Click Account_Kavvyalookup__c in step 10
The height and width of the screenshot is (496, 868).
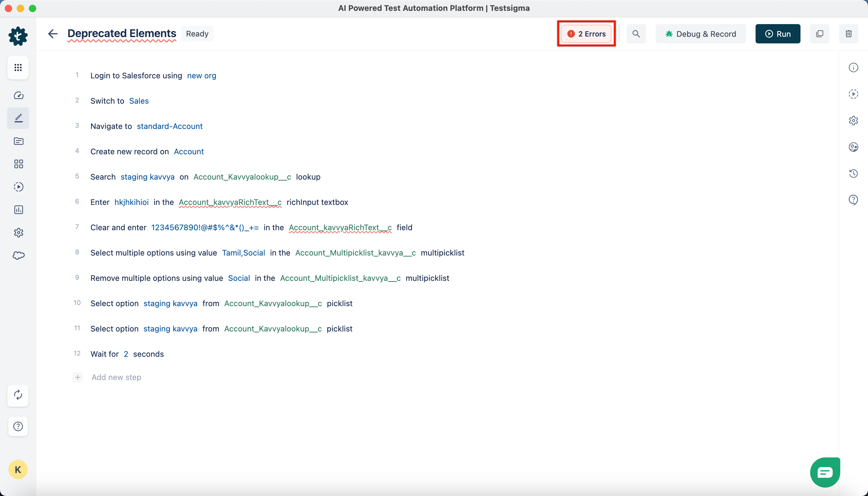(x=273, y=303)
